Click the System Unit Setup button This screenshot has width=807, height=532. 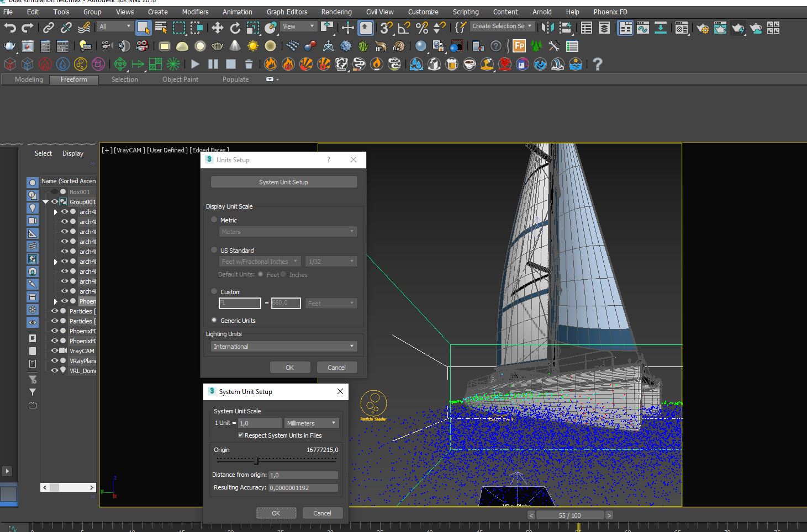coord(283,182)
